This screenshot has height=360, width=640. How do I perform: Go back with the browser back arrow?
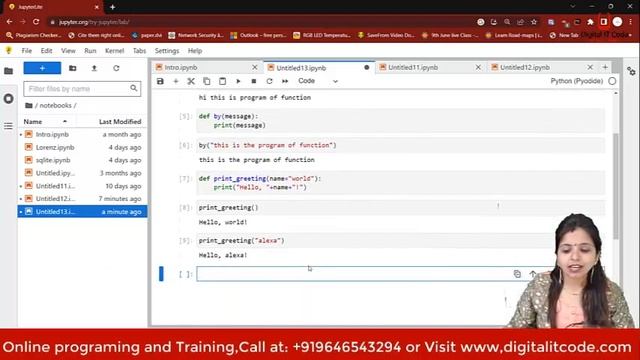[9, 22]
